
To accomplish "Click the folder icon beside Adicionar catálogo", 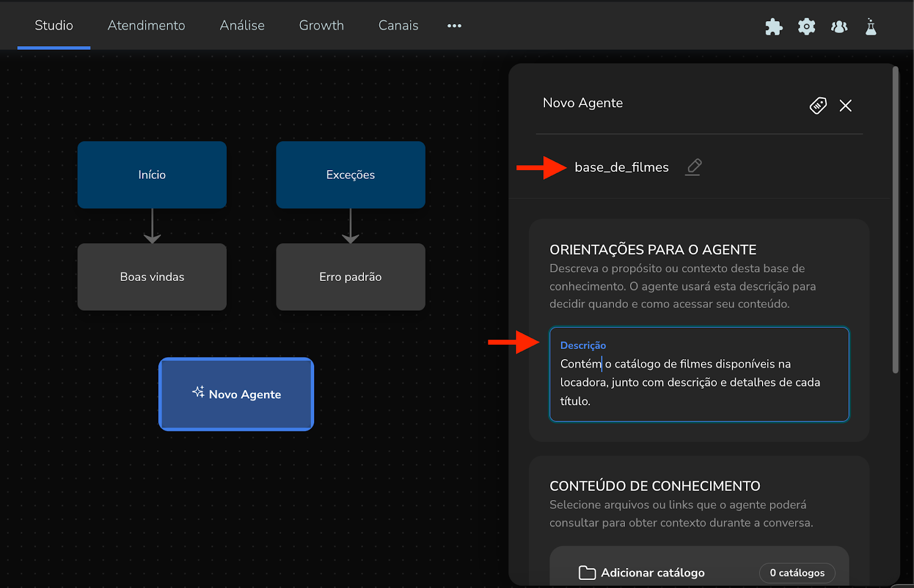I will tap(587, 573).
